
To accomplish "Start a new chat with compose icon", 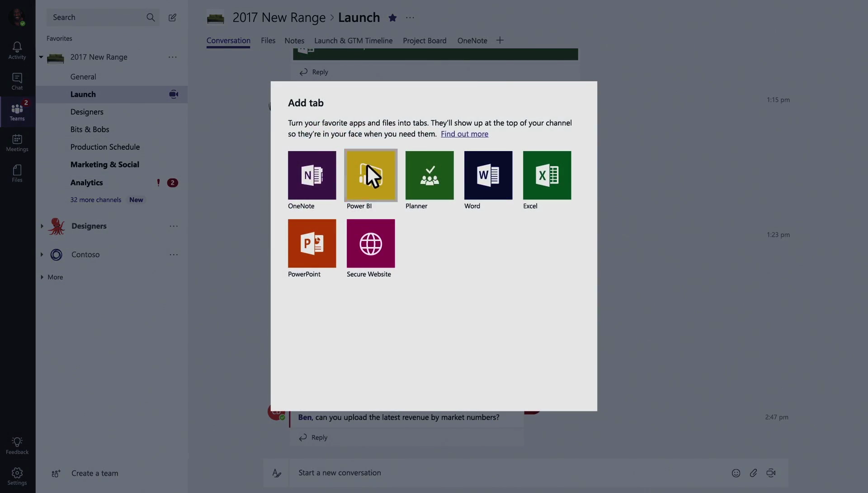I will click(x=172, y=17).
